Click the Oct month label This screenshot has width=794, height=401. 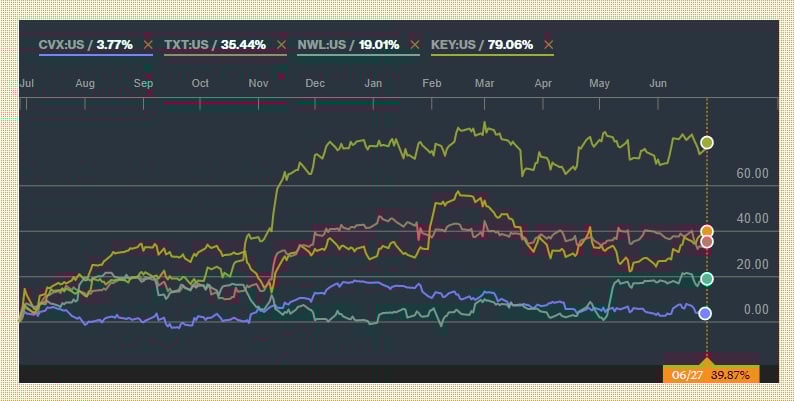200,83
